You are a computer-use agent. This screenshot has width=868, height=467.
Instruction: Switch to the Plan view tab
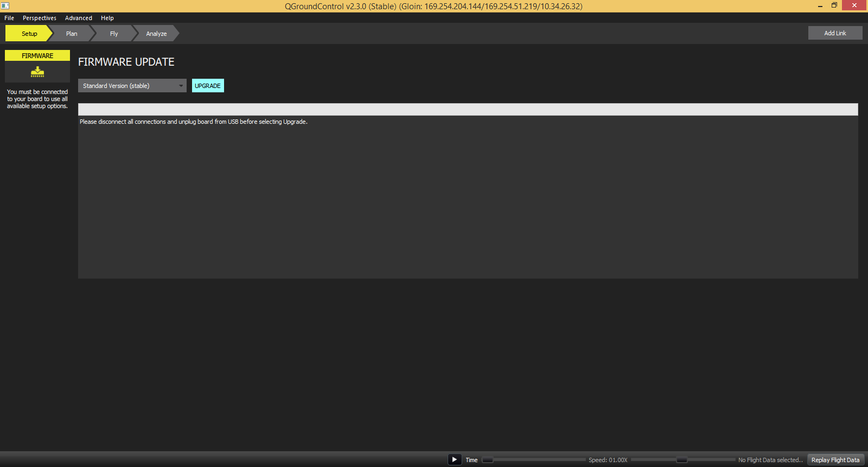pyautogui.click(x=72, y=34)
